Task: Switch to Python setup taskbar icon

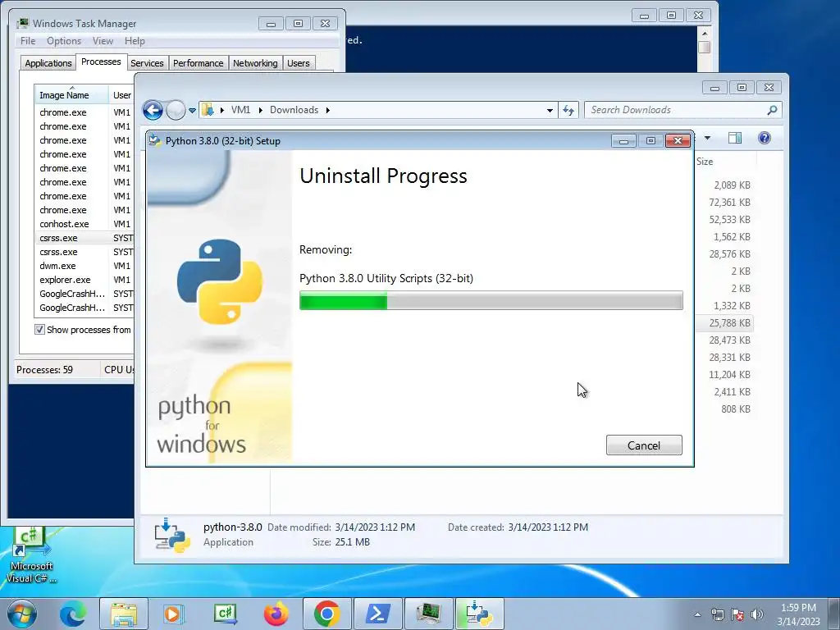Action: (x=479, y=614)
